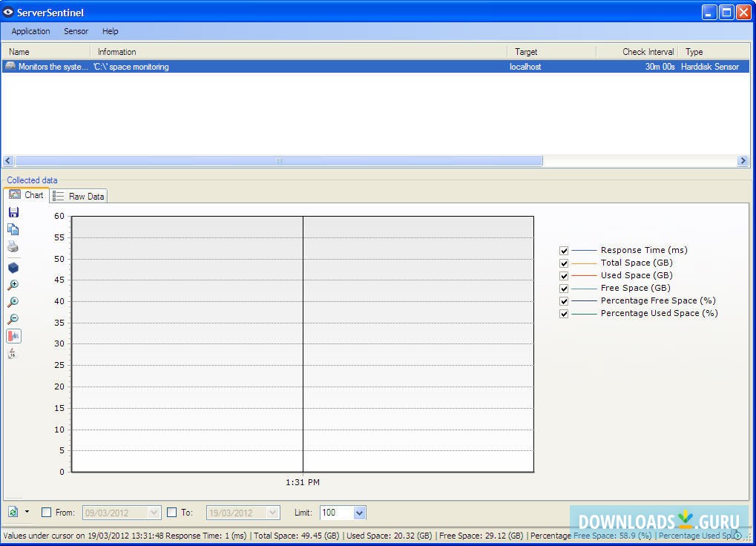This screenshot has width=756, height=546.
Task: Sort by the Type column header
Action: [x=714, y=52]
